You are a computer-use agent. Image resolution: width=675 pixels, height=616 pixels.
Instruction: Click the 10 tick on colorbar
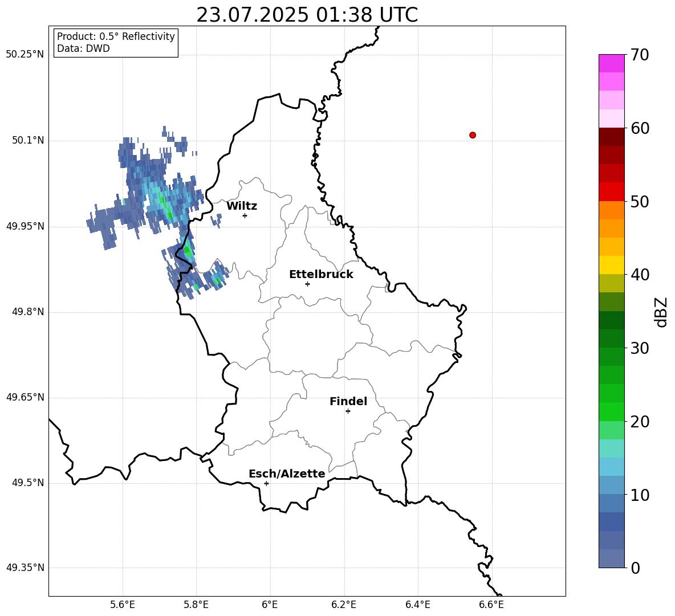[x=640, y=495]
